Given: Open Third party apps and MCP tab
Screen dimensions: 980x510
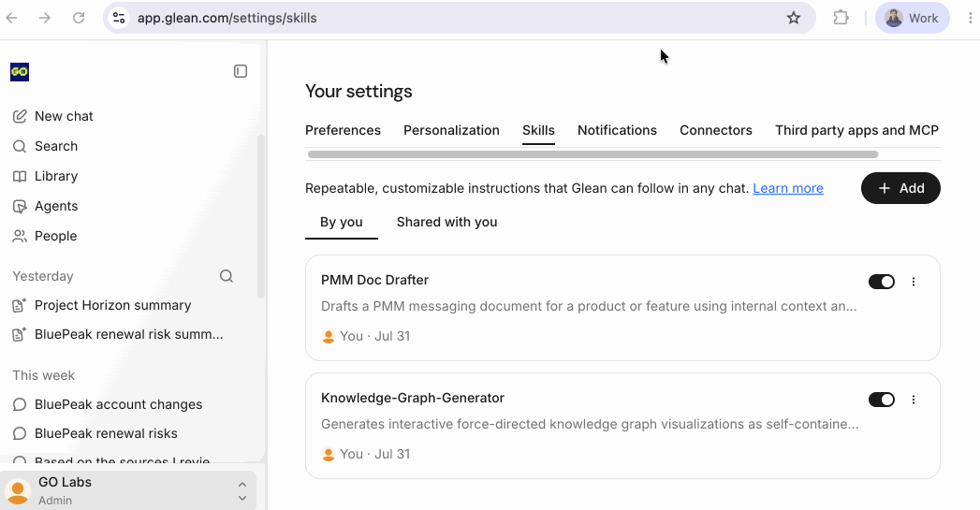Looking at the screenshot, I should tap(856, 130).
